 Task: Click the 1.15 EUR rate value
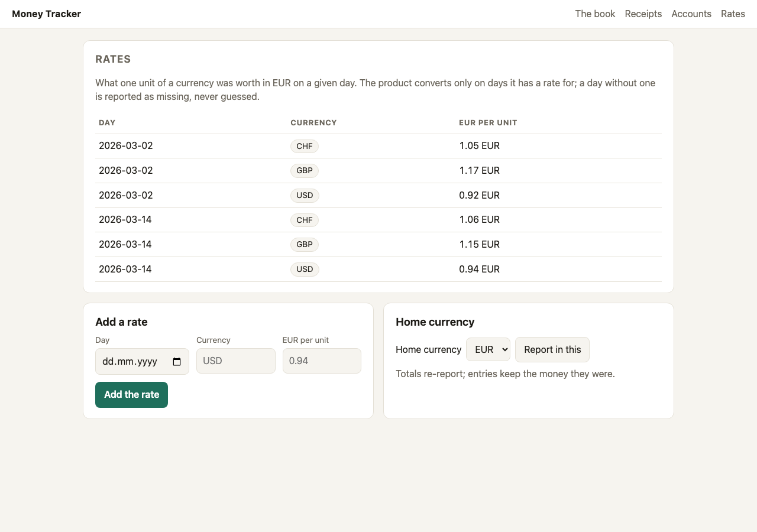pos(480,244)
